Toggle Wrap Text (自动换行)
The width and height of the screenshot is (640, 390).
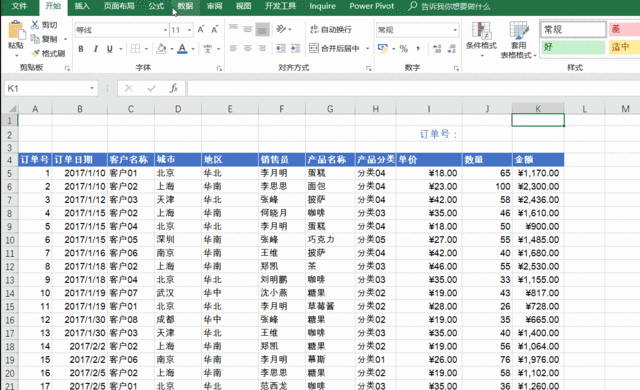click(331, 29)
